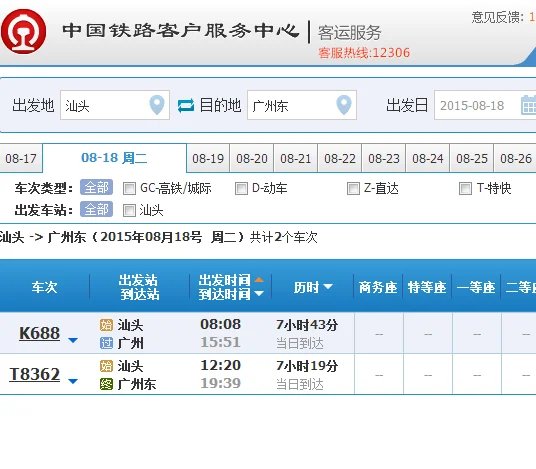This screenshot has width=536, height=469.
Task: Switch to the 08-19 date tab
Action: pos(208,159)
